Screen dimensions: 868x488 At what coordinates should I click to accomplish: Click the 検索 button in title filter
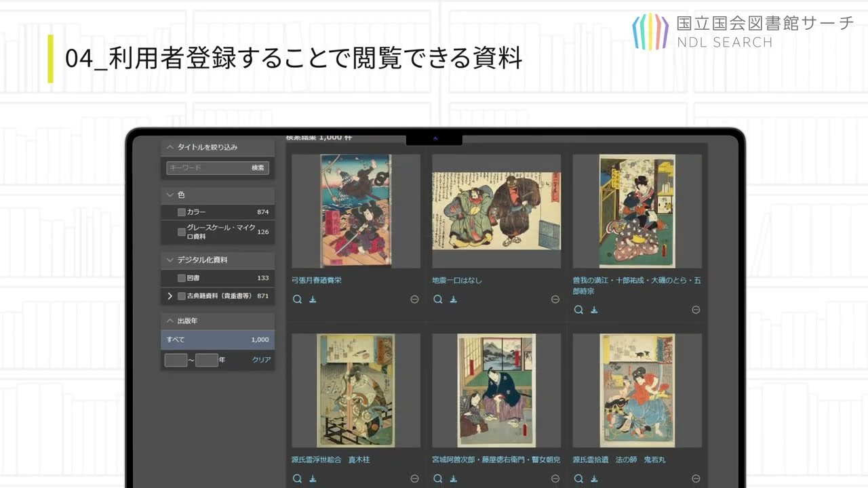pyautogui.click(x=258, y=167)
